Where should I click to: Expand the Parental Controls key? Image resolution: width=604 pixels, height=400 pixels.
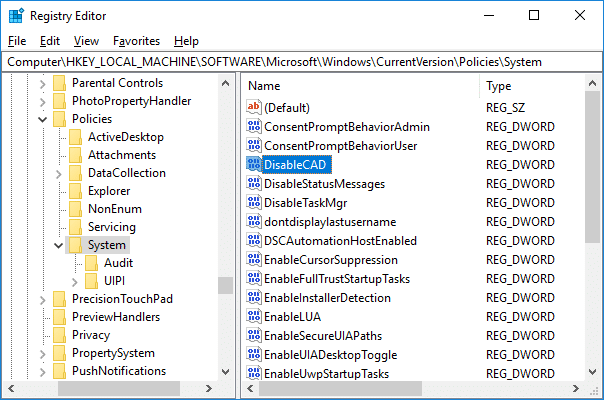[x=42, y=83]
